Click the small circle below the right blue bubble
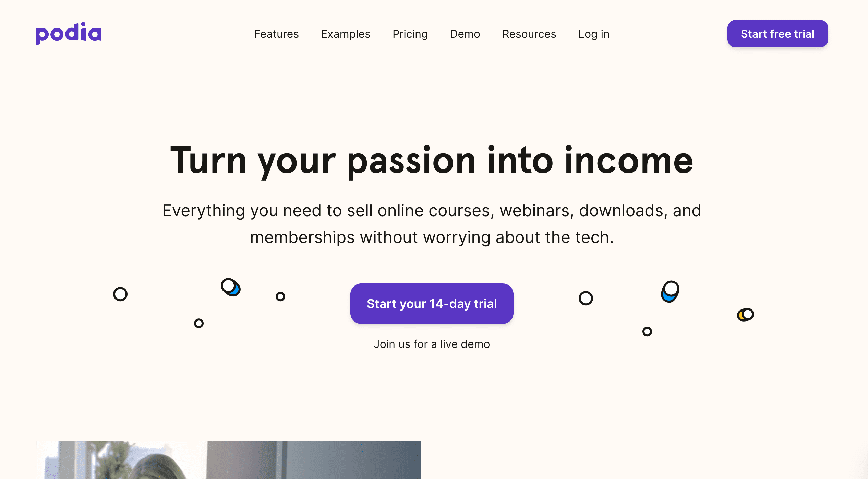Image resolution: width=868 pixels, height=479 pixels. [647, 331]
